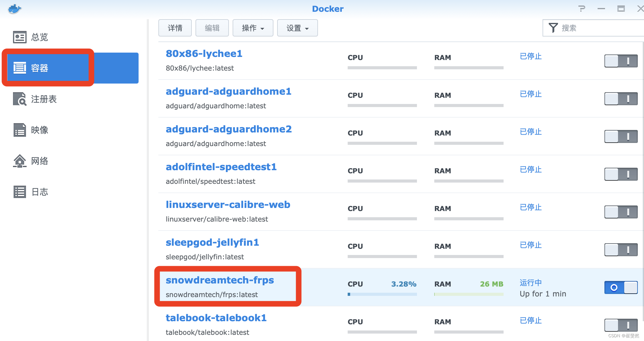Click the 映像 image document icon

20,130
